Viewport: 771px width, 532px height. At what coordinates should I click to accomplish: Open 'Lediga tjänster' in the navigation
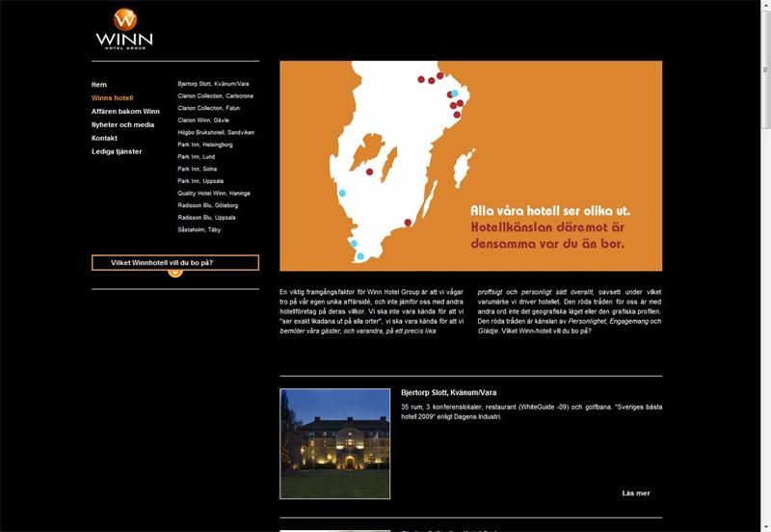117,152
